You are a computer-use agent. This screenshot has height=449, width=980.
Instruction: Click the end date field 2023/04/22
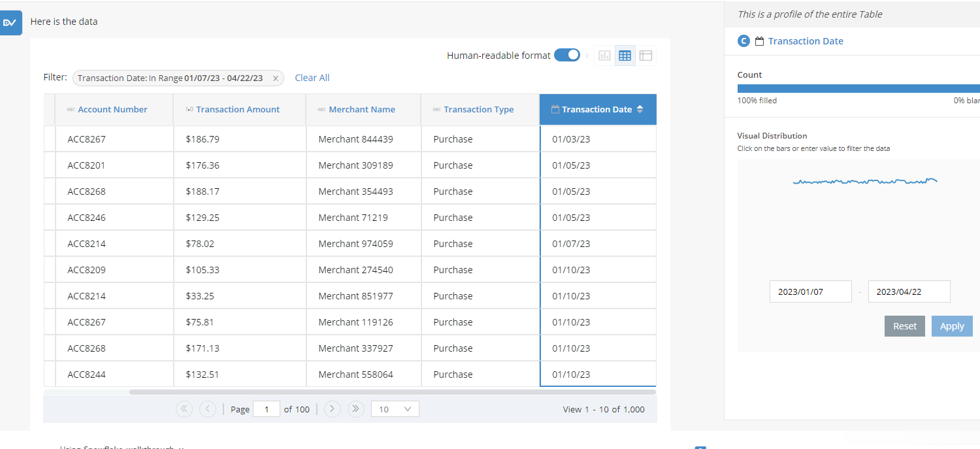[x=909, y=291]
